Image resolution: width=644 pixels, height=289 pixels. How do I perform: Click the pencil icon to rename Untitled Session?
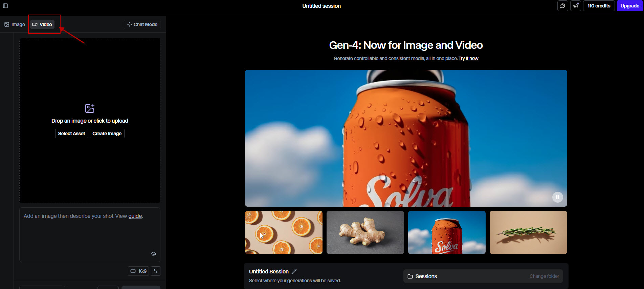pyautogui.click(x=294, y=271)
